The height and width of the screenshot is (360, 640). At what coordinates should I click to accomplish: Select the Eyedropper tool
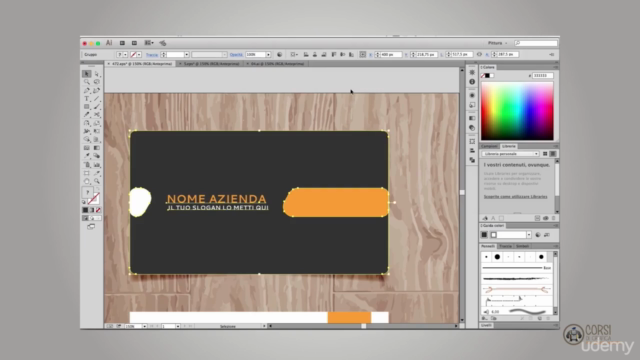tap(87, 156)
